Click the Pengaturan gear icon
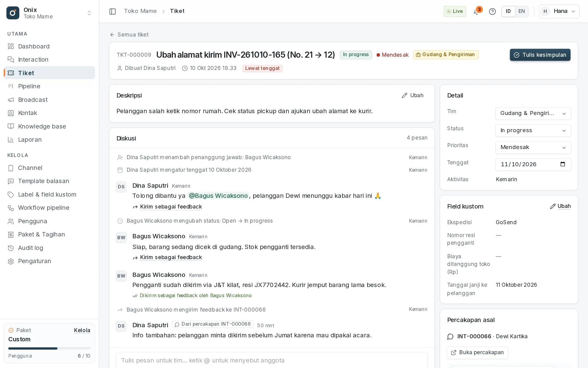Viewport: 588px width, 368px height. point(11,261)
